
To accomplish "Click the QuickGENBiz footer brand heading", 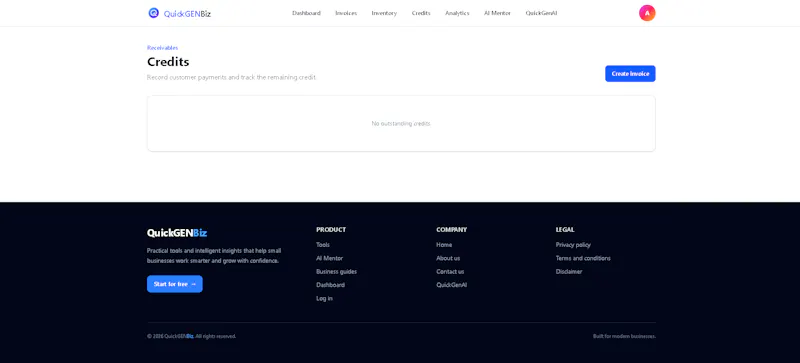I will (177, 233).
